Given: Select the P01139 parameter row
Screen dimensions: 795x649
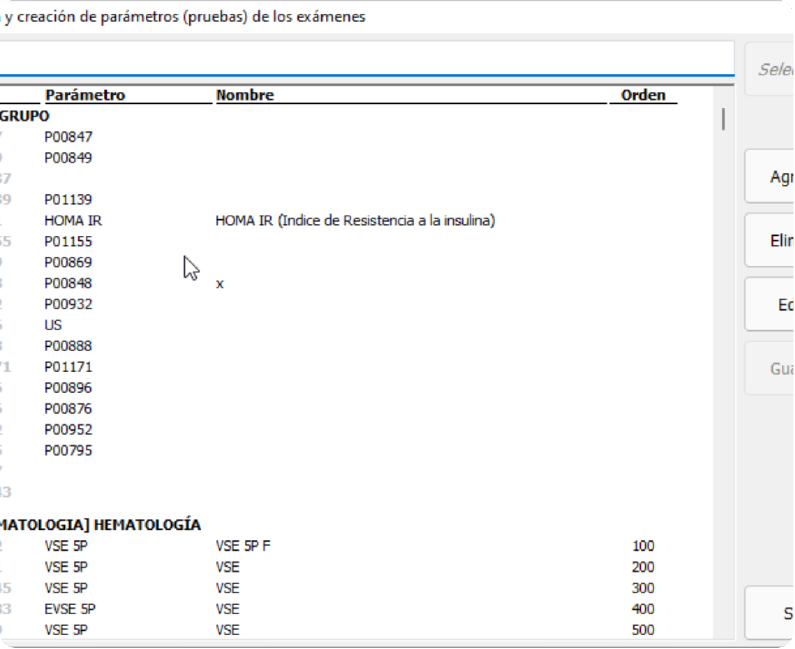Looking at the screenshot, I should click(x=68, y=200).
